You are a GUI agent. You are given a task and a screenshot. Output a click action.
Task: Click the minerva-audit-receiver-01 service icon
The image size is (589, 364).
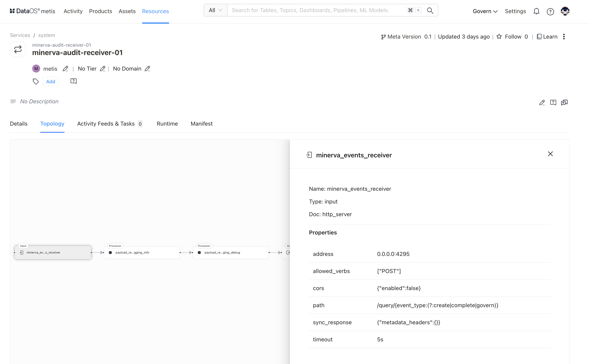tap(18, 49)
